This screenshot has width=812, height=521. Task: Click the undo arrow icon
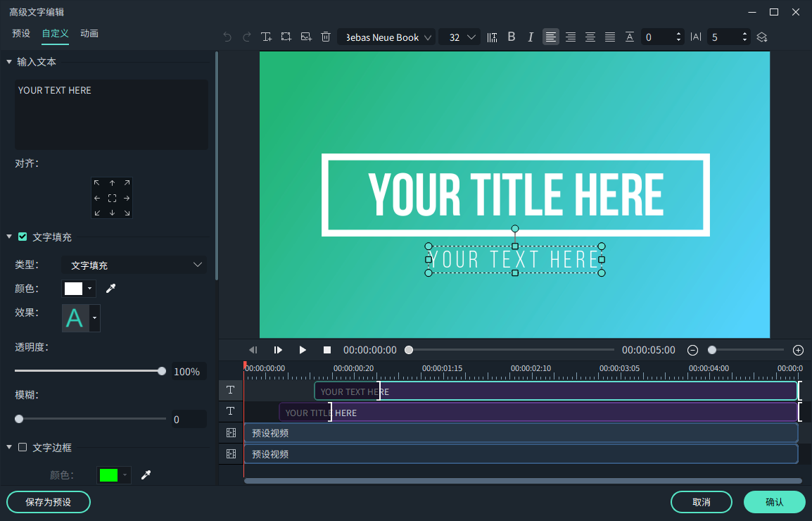[227, 37]
